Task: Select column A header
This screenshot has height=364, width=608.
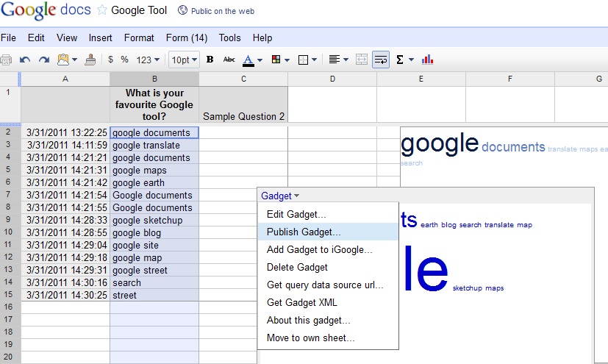Action: pos(65,79)
